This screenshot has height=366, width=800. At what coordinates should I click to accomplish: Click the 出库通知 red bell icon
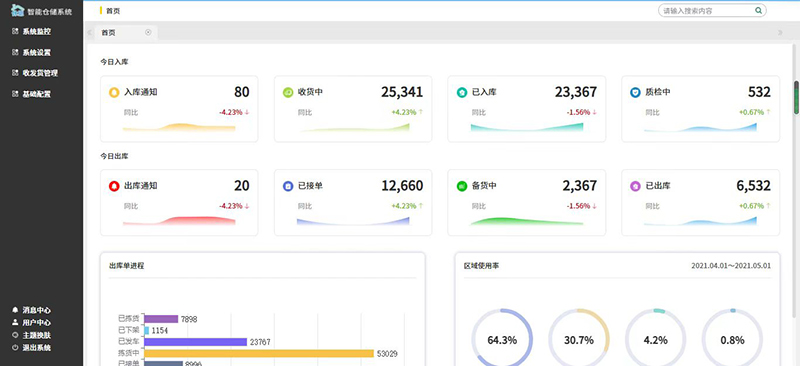pos(114,186)
